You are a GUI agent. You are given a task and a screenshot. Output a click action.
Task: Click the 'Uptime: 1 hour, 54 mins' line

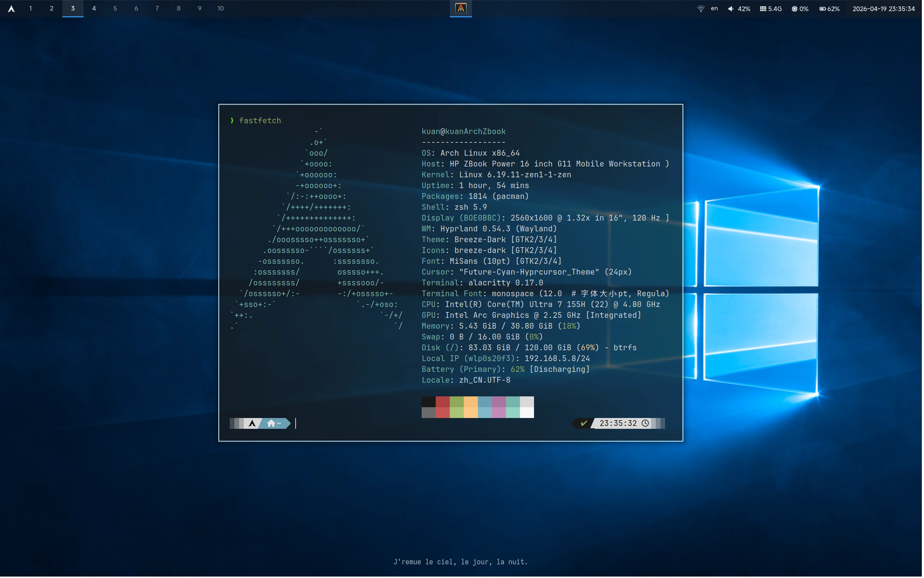pyautogui.click(x=476, y=186)
